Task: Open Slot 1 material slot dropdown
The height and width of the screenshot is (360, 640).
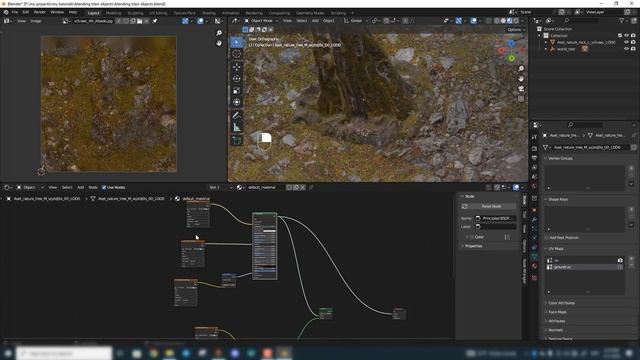Action: pos(220,187)
